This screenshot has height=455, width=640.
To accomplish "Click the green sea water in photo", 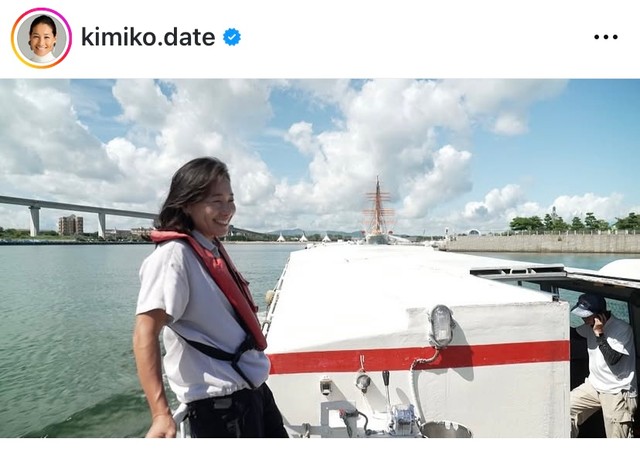I will (69, 335).
